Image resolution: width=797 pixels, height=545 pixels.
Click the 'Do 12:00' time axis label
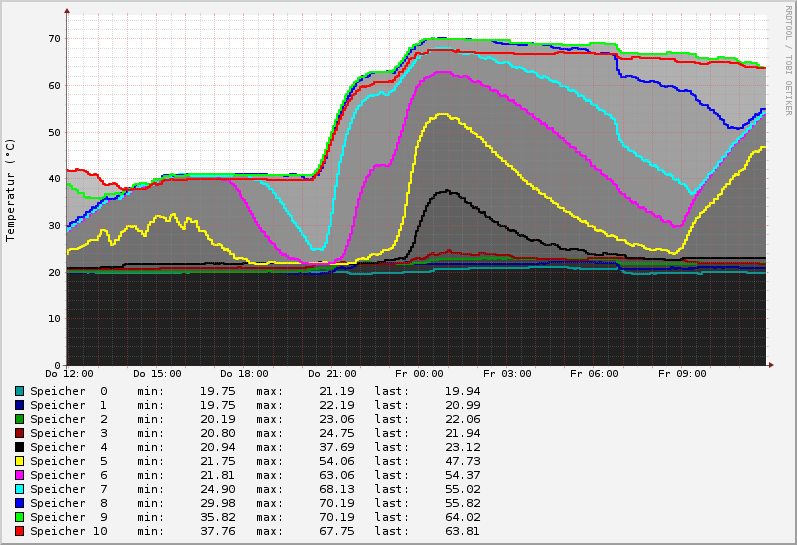tap(67, 374)
